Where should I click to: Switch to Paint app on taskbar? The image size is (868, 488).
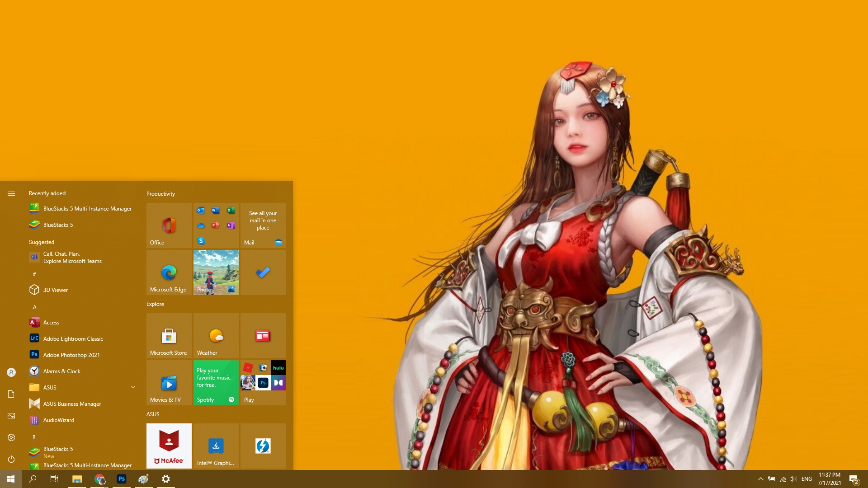144,479
